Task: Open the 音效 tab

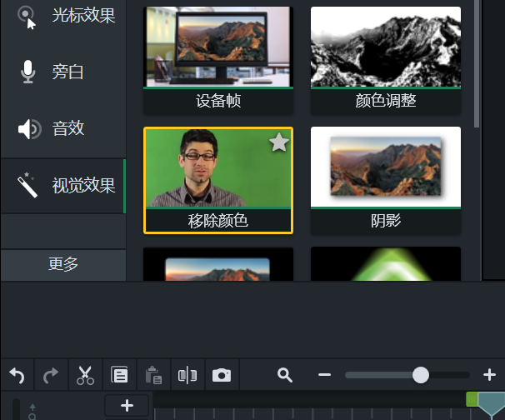Action: pyautogui.click(x=63, y=129)
